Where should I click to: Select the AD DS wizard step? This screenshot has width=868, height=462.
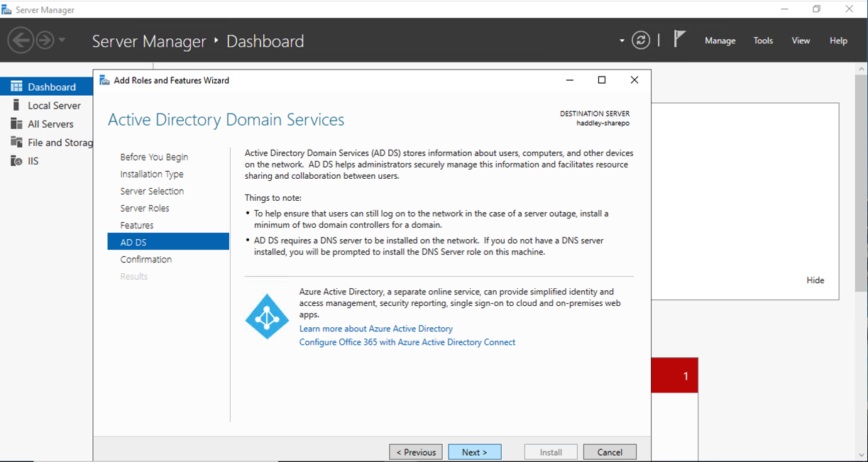point(168,242)
